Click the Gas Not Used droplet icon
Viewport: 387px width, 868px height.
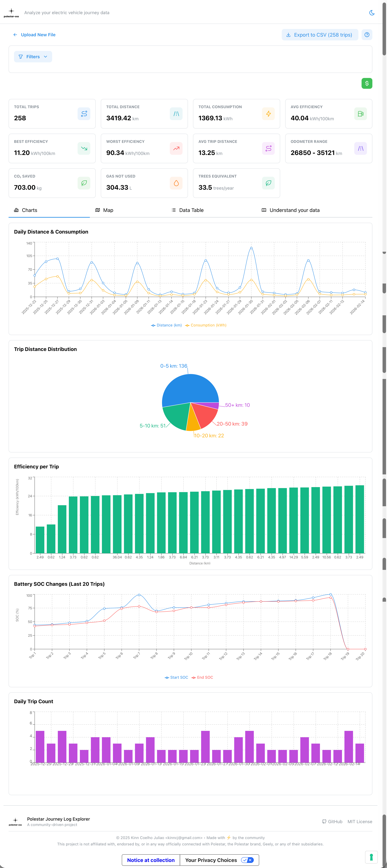(x=176, y=183)
